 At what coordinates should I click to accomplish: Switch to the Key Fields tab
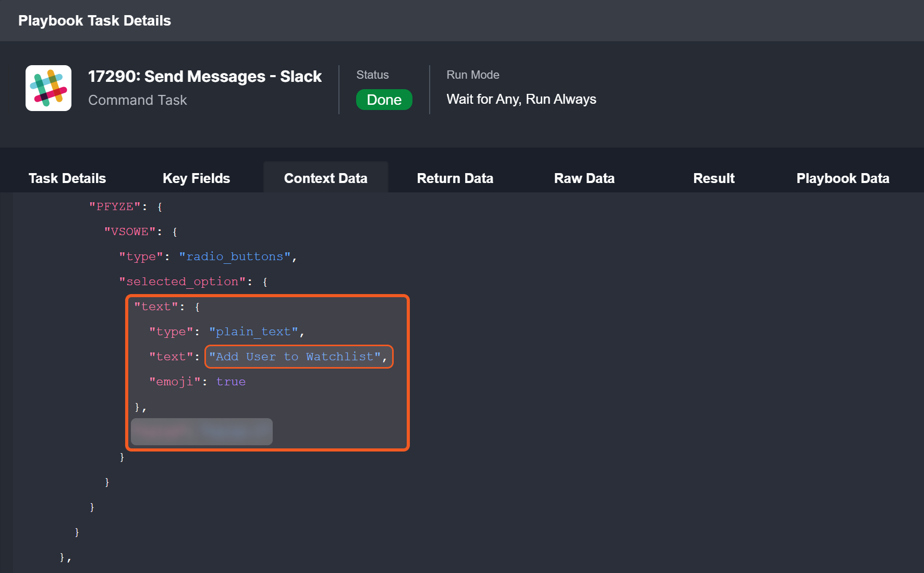coord(196,178)
